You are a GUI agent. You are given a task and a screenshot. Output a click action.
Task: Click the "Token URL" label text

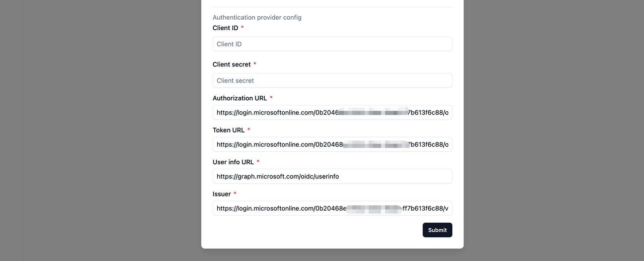click(228, 130)
